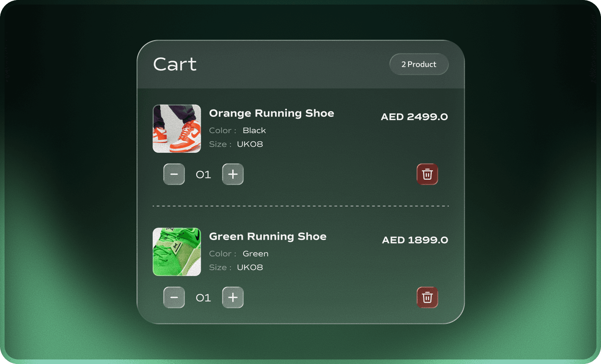The width and height of the screenshot is (601, 364).
Task: Click the trash icon for Orange Running Shoe
Action: (427, 174)
